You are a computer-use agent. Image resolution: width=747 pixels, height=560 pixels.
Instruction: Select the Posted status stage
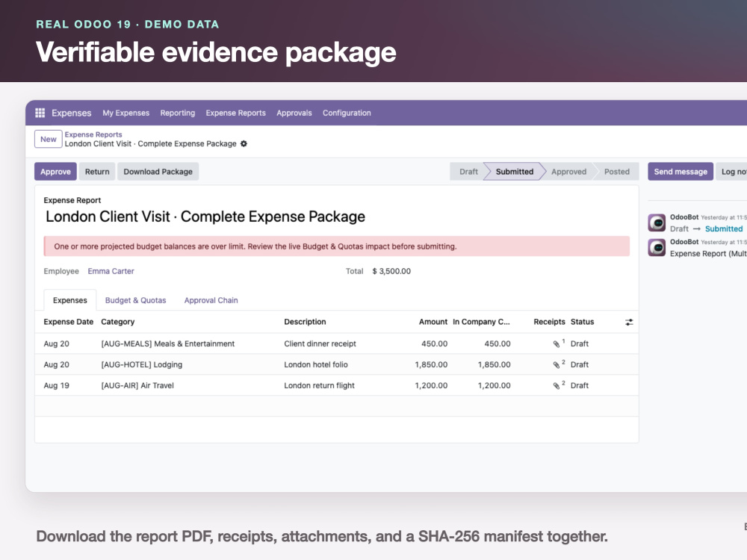click(x=616, y=172)
